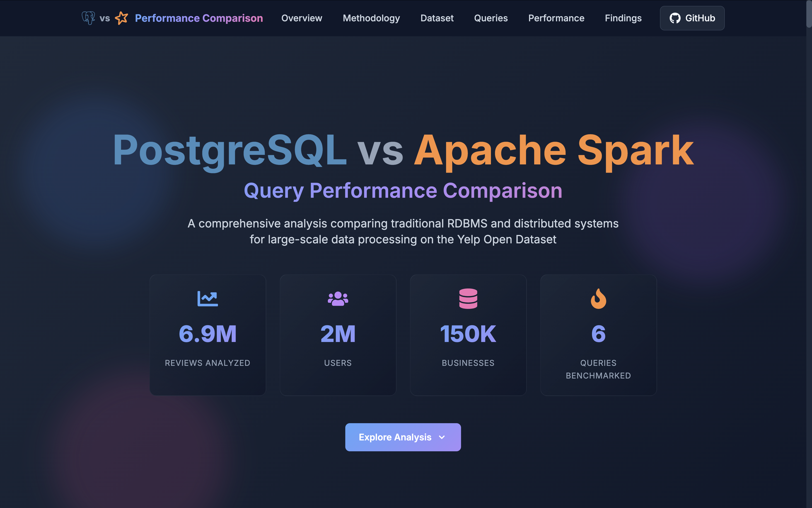Click the Spark star logo in navbar
The image size is (812, 508).
(x=121, y=18)
